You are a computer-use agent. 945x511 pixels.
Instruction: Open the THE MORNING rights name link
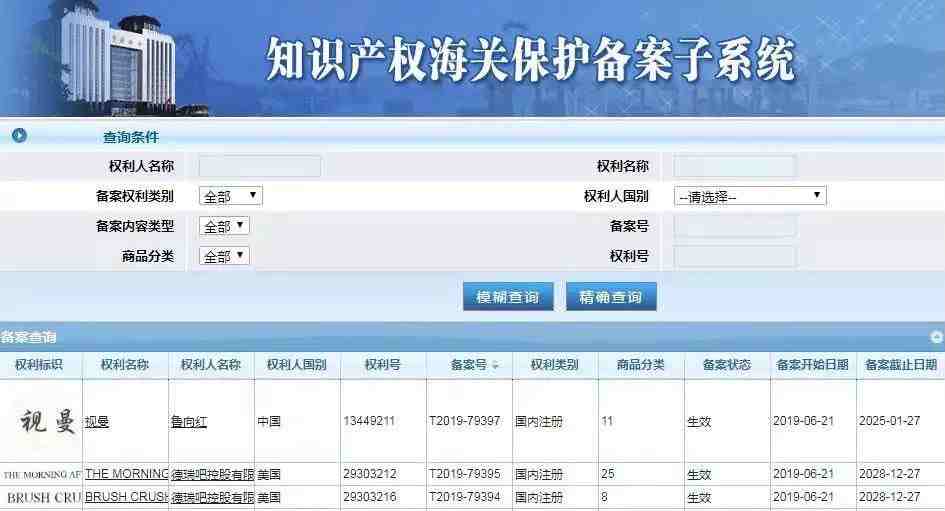(x=126, y=474)
